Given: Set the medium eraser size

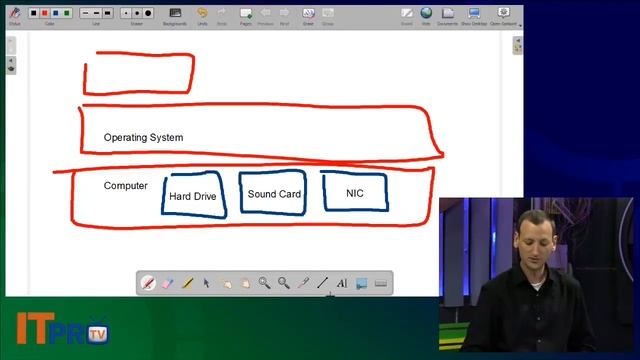Looking at the screenshot, I should (137, 13).
